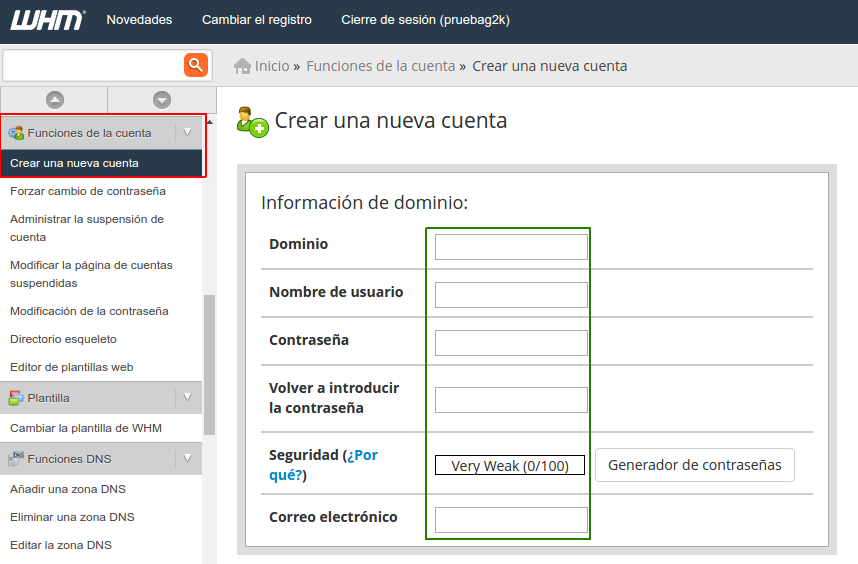
Task: Open Forzar cambio de contraseña
Action: (x=88, y=191)
